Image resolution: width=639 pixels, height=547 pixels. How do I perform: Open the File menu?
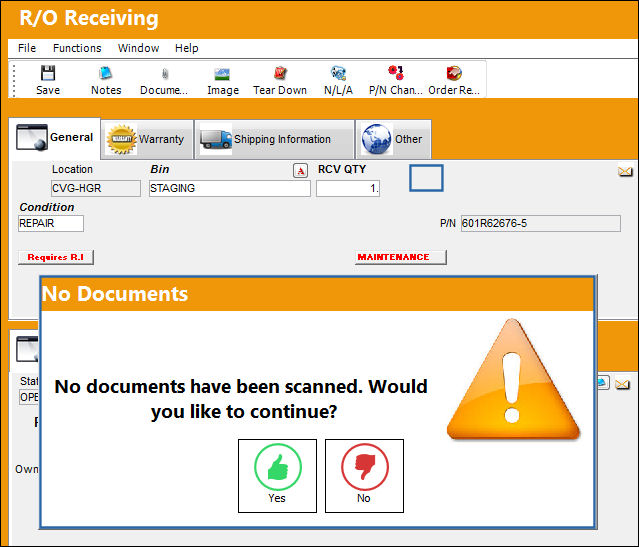pyautogui.click(x=27, y=48)
